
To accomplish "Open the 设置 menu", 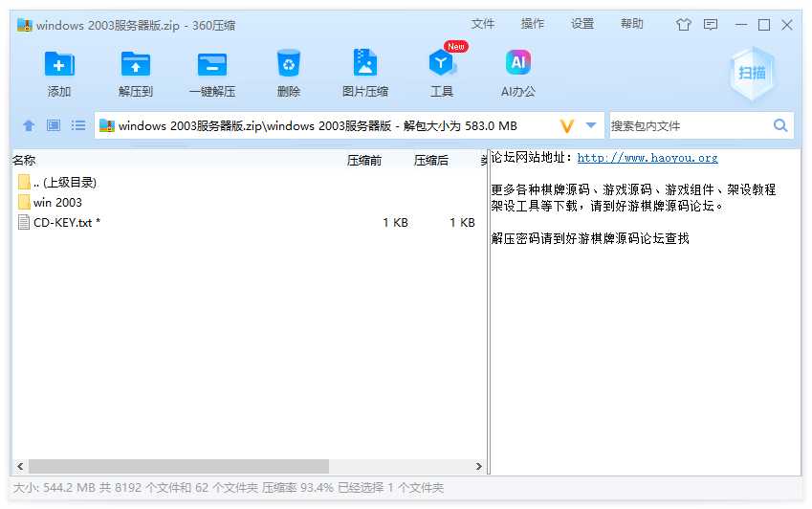I will pos(582,24).
